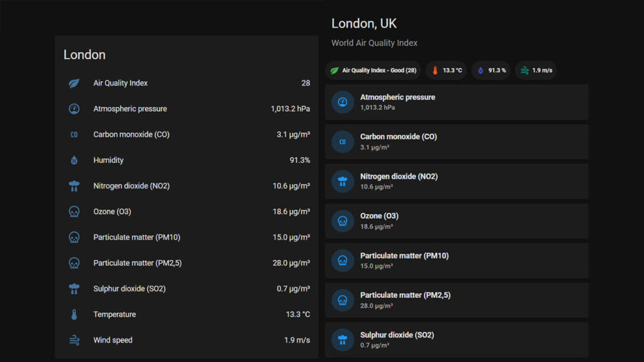Click the water drop icon beside Humidity row
644x362 pixels.
point(74,160)
